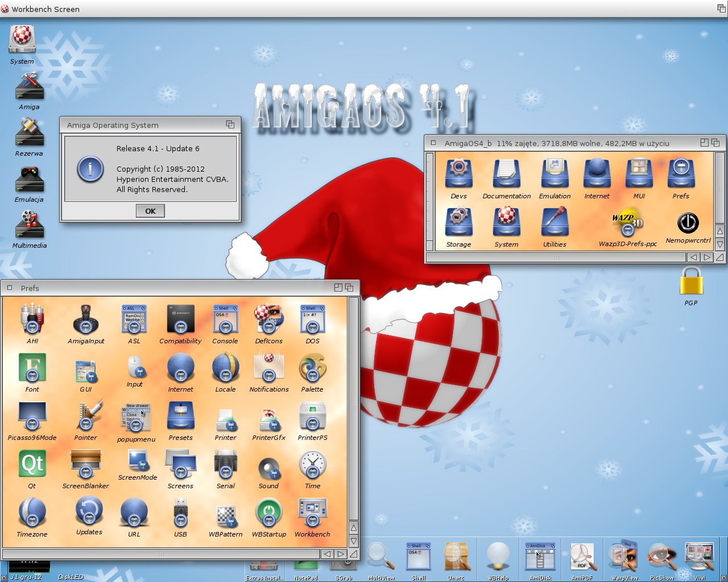
Task: Select the Emulacja drive icon
Action: [x=29, y=179]
